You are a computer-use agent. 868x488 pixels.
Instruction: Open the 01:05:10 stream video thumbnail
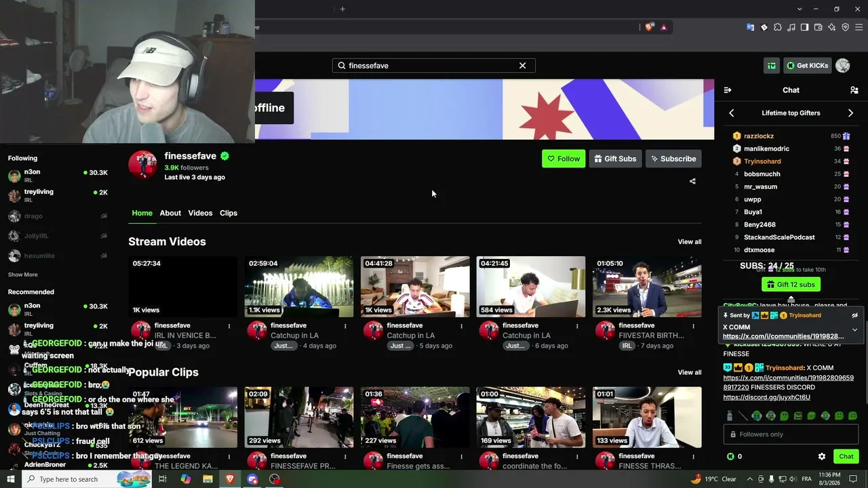[x=647, y=287]
